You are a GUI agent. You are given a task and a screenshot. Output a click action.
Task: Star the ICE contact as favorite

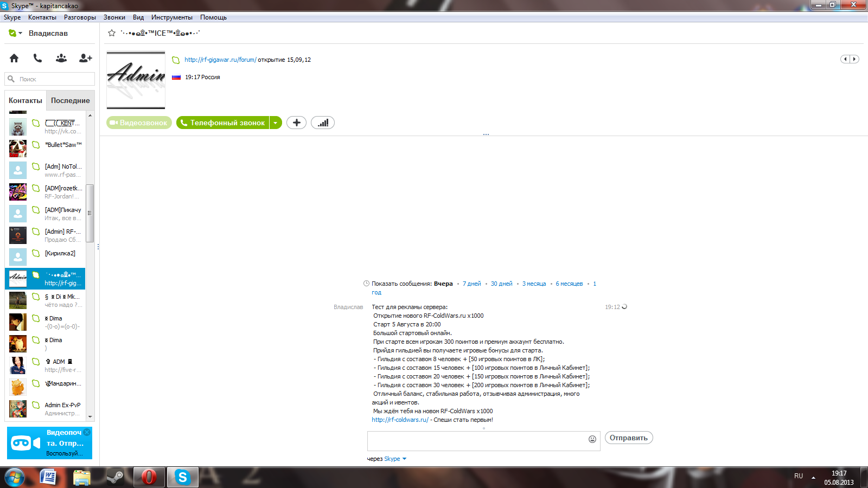pyautogui.click(x=112, y=33)
